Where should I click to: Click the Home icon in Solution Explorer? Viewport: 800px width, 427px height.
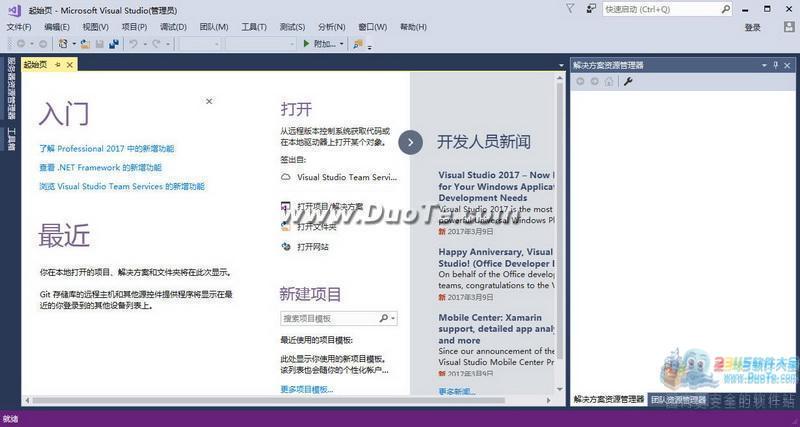609,82
